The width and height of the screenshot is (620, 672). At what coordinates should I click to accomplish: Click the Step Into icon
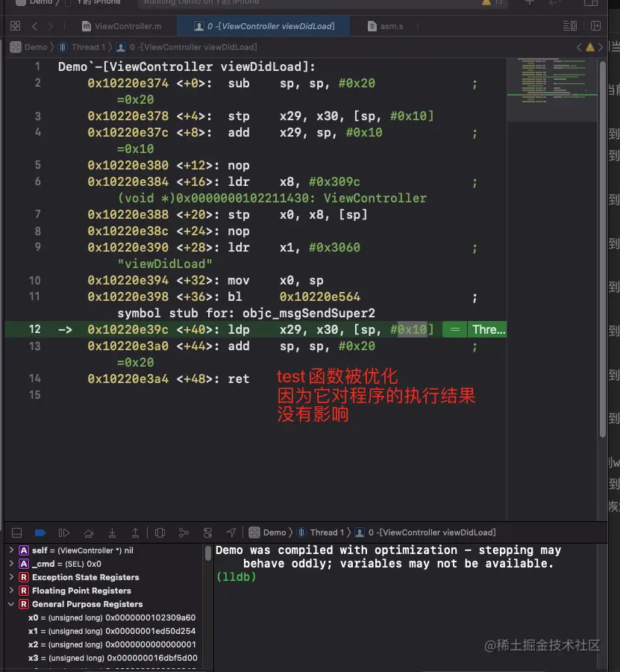click(112, 532)
